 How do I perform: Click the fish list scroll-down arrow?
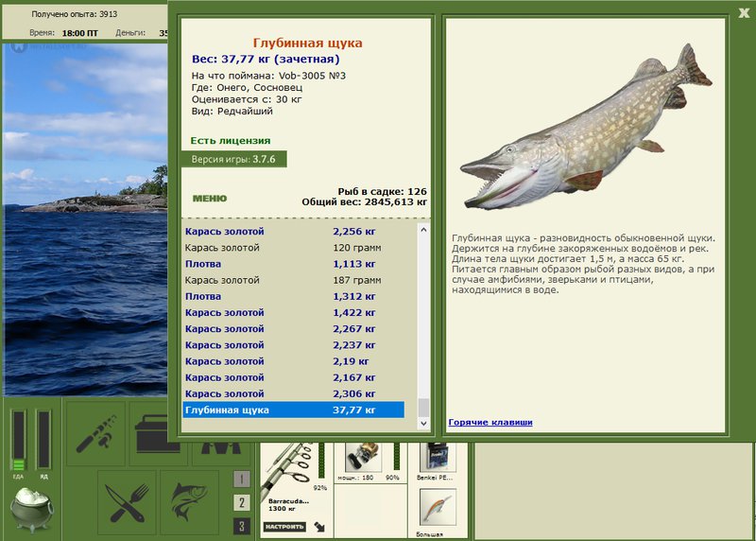coord(423,423)
